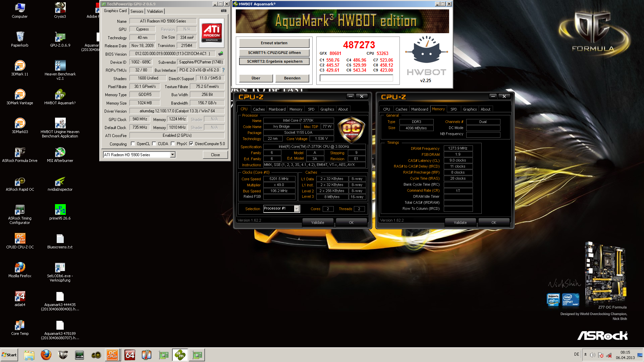Image resolution: width=644 pixels, height=362 pixels.
Task: Open the Bluescreens.txt file
Action: [60, 241]
